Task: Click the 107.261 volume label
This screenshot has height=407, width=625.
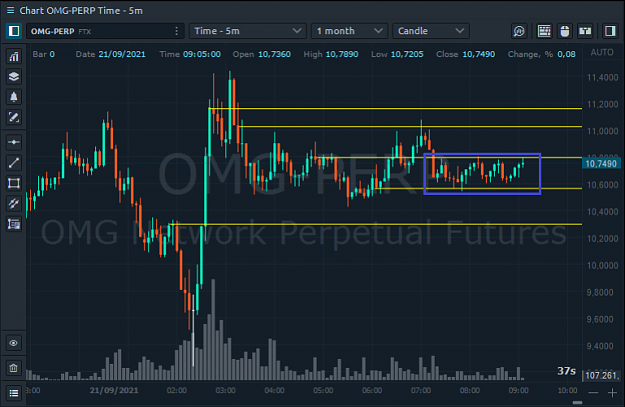Action: click(602, 376)
